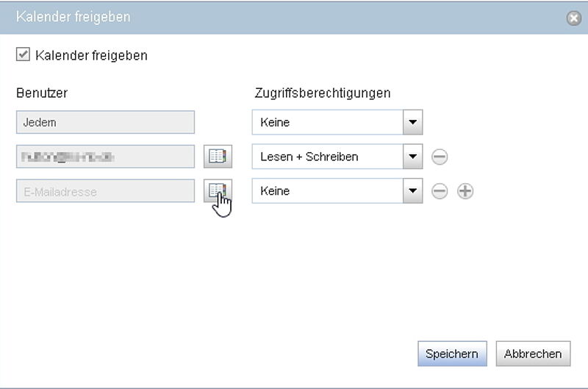Click the Speichern button
Screen dimensions: 588x389
452,354
